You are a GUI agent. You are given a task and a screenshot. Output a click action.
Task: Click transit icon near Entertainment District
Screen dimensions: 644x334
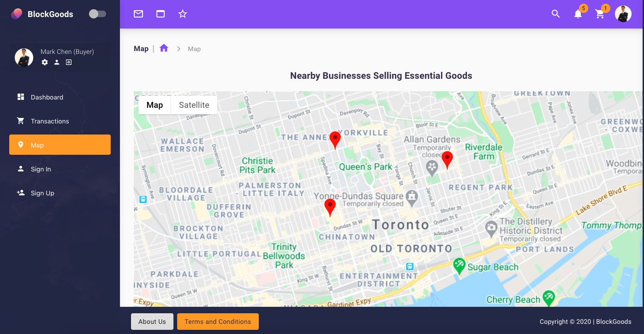[410, 266]
